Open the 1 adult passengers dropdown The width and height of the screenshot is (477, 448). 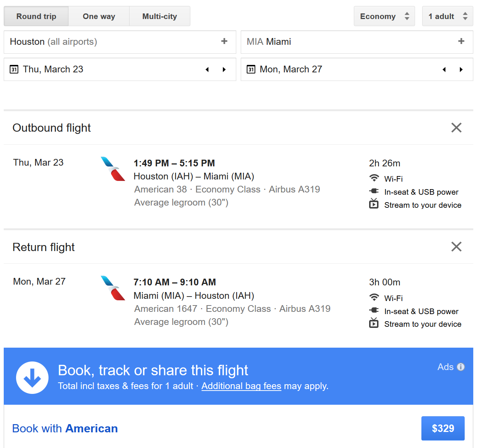click(x=447, y=16)
